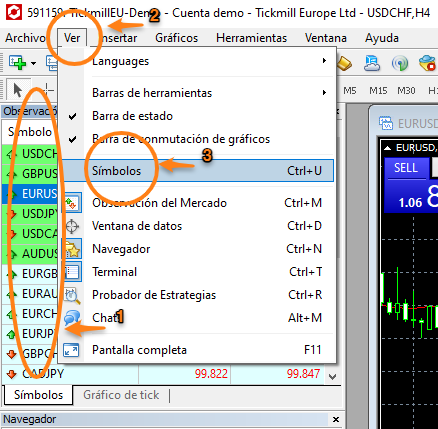
Task: Click the new chart plus icon
Action: click(x=17, y=63)
